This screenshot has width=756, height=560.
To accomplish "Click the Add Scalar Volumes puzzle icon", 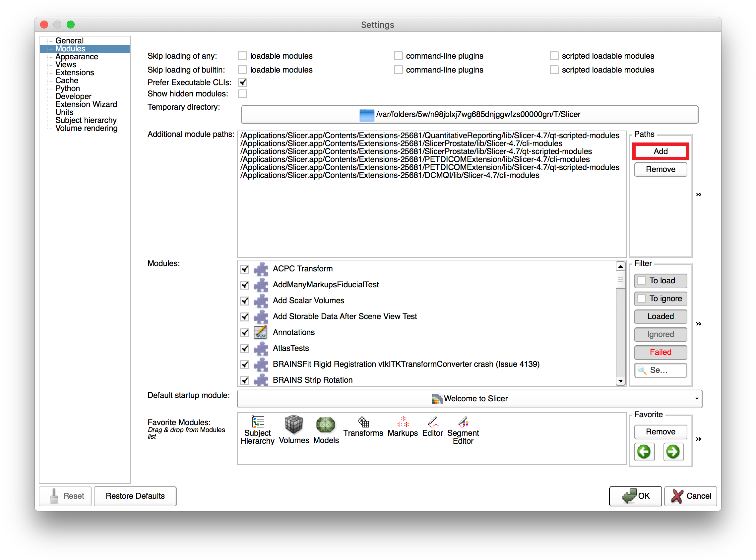I will (261, 301).
